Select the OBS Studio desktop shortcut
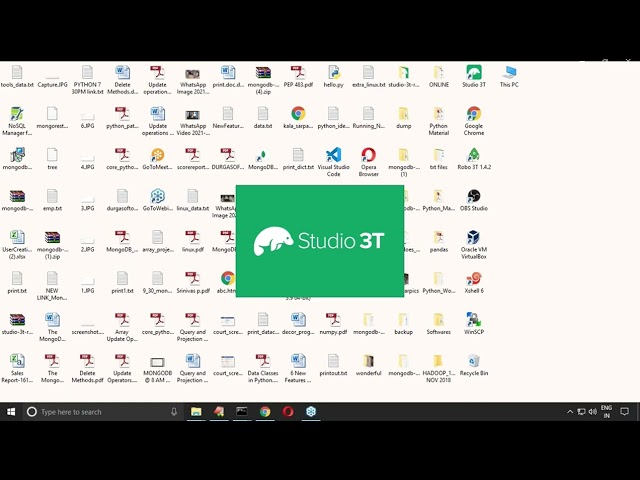 473,200
